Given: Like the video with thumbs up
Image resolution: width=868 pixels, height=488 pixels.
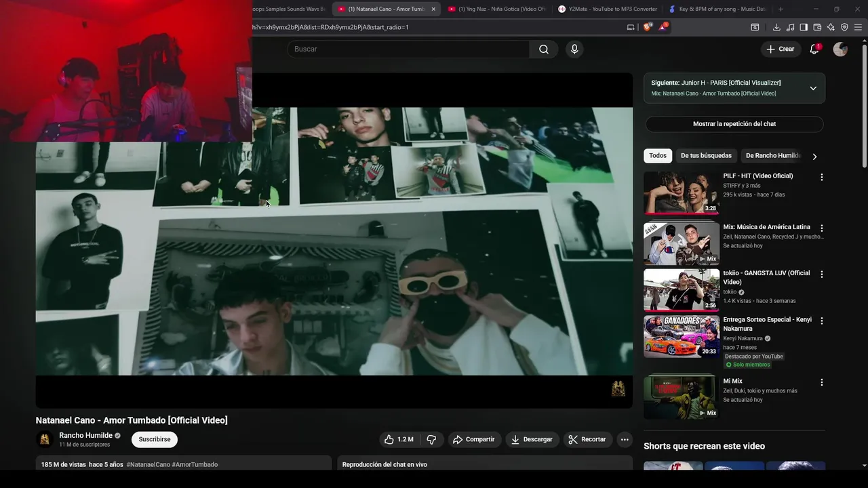Looking at the screenshot, I should click(x=399, y=439).
